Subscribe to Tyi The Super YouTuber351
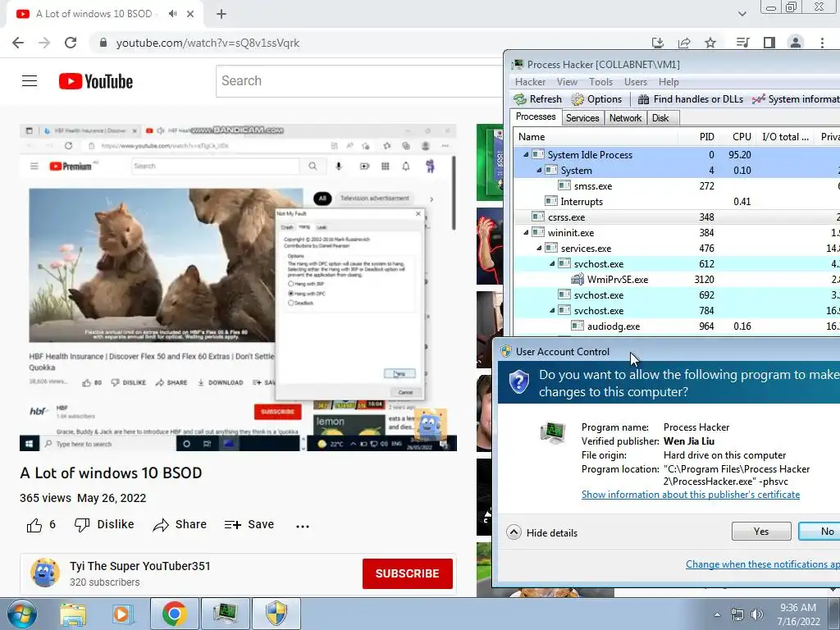 pos(407,573)
